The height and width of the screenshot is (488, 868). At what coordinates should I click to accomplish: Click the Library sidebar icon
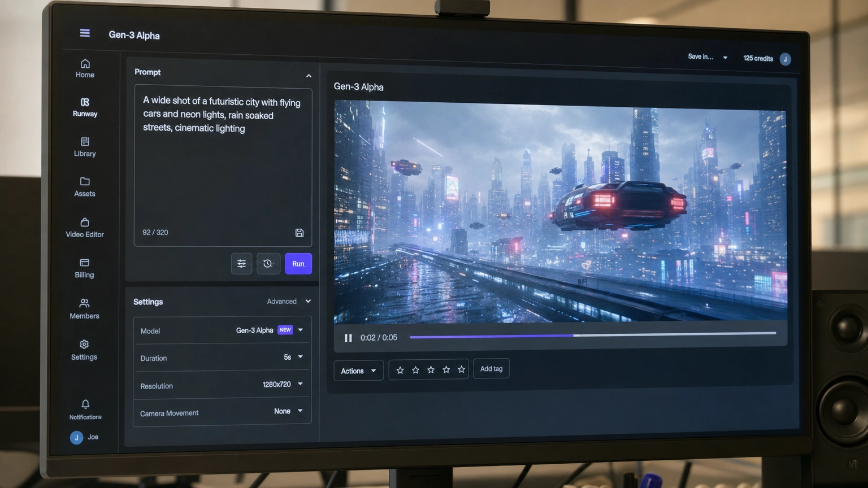[85, 142]
